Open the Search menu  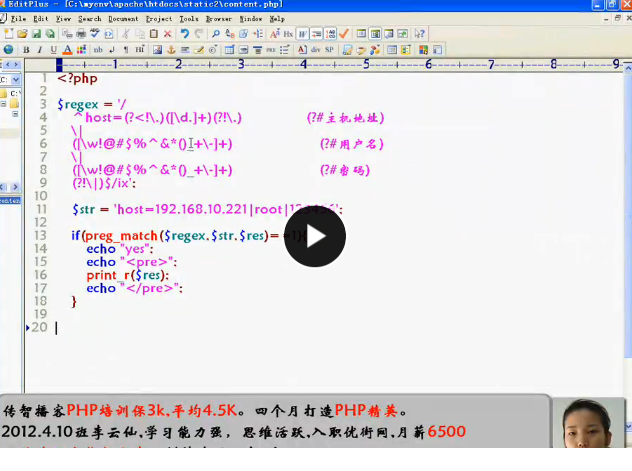click(89, 19)
